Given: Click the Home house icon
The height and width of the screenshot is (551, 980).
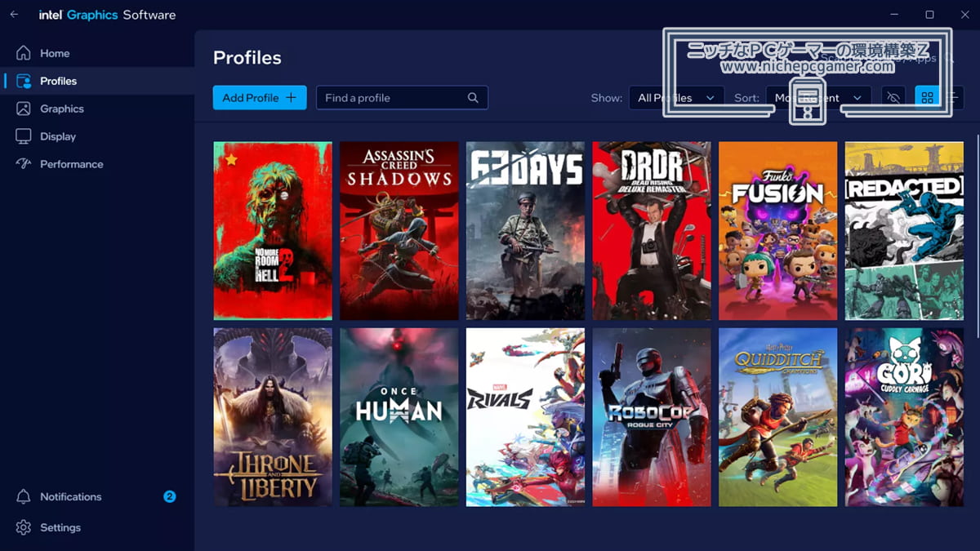Looking at the screenshot, I should point(24,53).
